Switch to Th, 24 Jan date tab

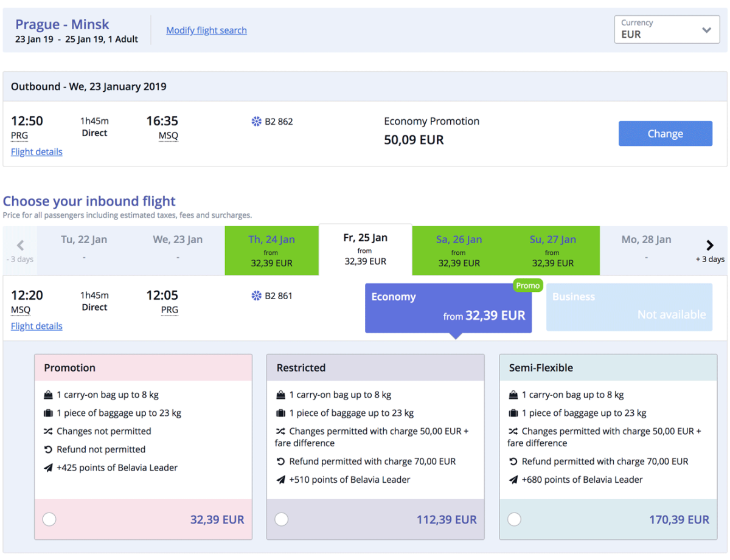271,251
